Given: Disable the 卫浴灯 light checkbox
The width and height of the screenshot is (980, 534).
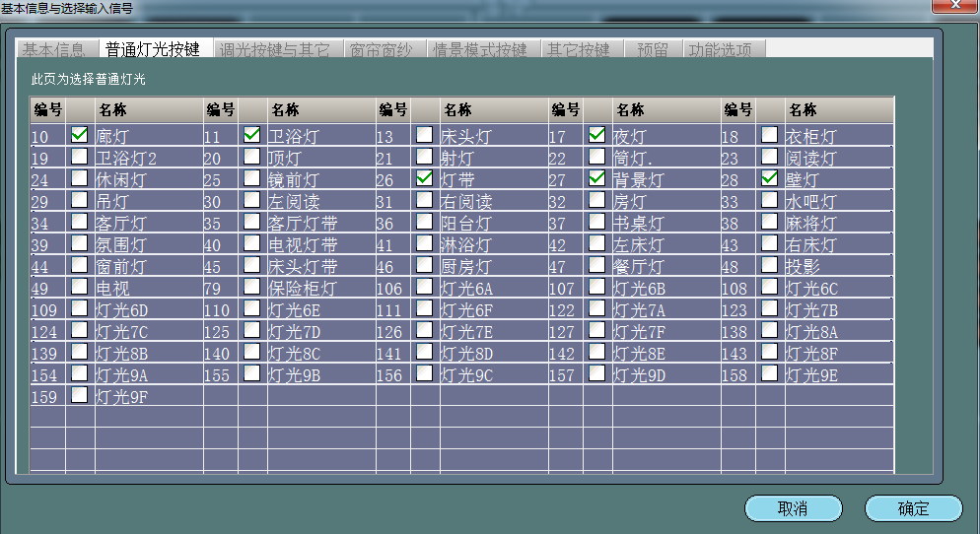Looking at the screenshot, I should (252, 135).
